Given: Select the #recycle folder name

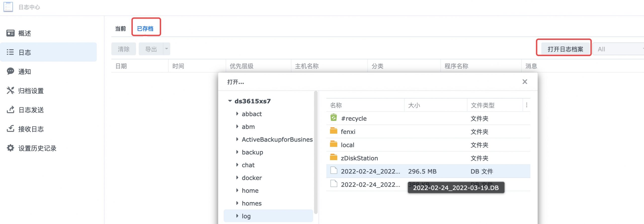Looking at the screenshot, I should click(x=354, y=118).
